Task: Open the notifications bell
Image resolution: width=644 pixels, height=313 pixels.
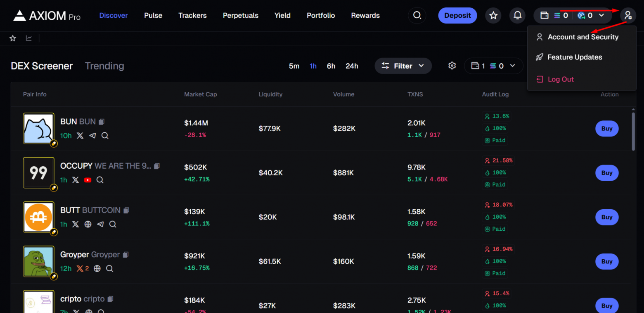Action: 517,15
